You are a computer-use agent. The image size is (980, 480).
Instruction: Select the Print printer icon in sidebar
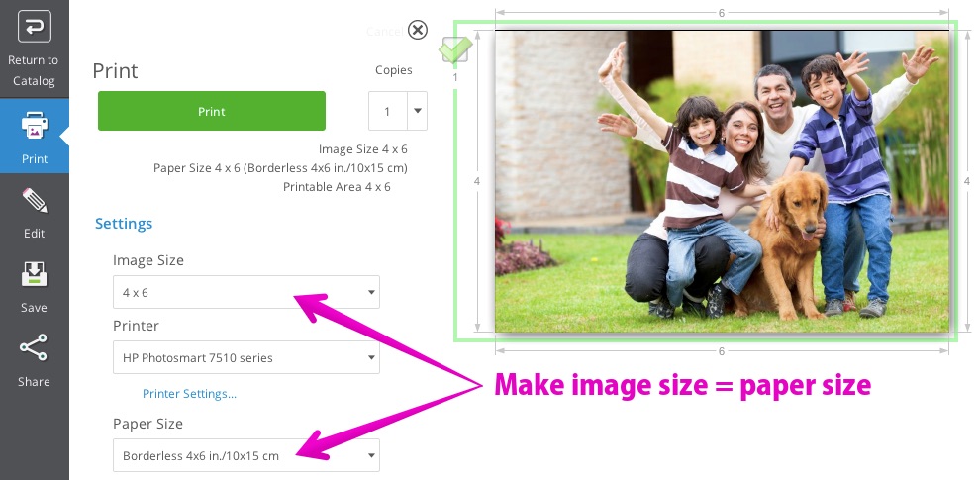point(35,127)
